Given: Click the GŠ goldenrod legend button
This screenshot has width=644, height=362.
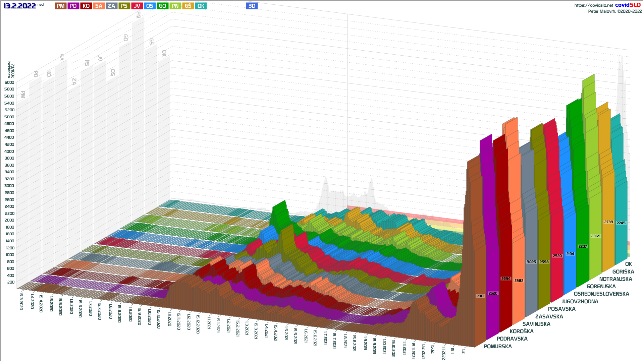Looking at the screenshot, I should click(188, 6).
